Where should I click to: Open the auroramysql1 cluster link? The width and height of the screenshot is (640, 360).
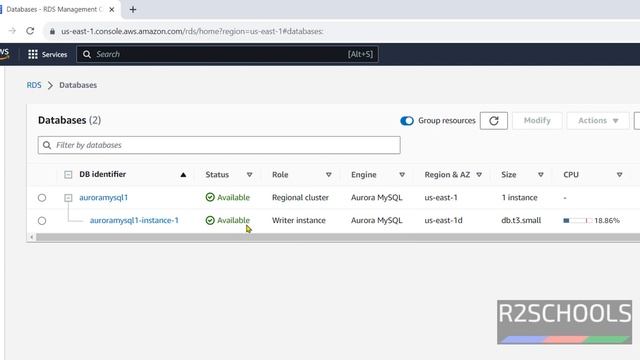104,198
